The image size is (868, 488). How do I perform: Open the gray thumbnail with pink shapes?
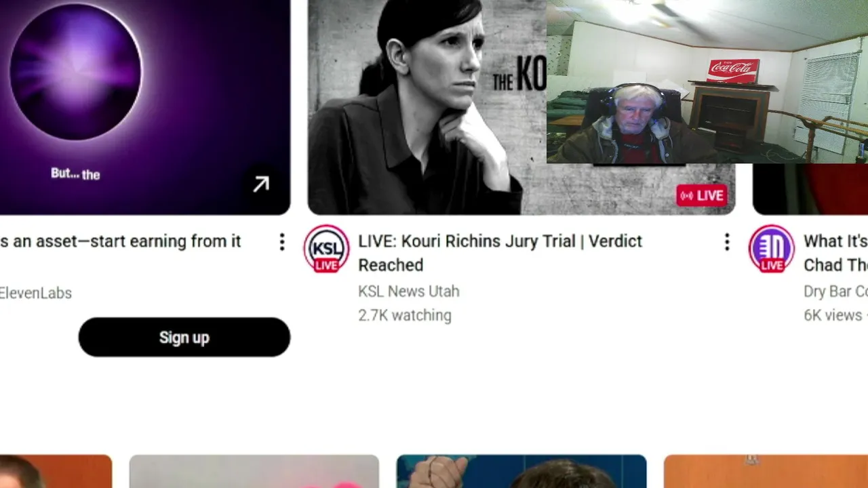(x=254, y=472)
